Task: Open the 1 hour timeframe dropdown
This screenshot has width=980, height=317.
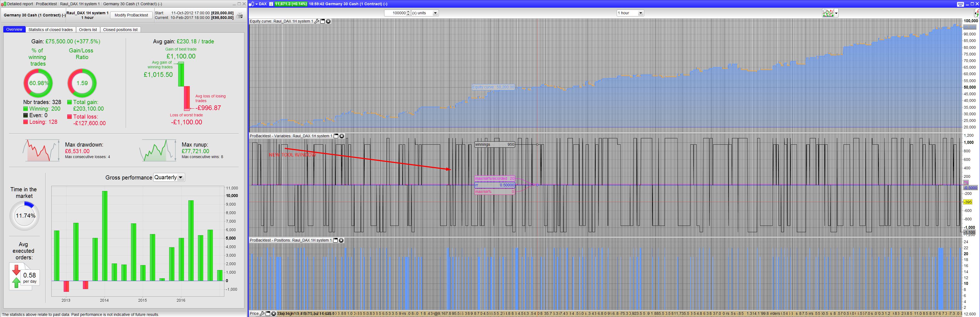Action: click(640, 13)
